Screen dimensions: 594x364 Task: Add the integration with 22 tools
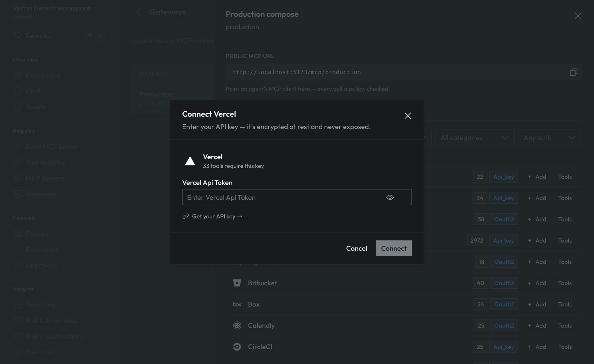(x=537, y=177)
